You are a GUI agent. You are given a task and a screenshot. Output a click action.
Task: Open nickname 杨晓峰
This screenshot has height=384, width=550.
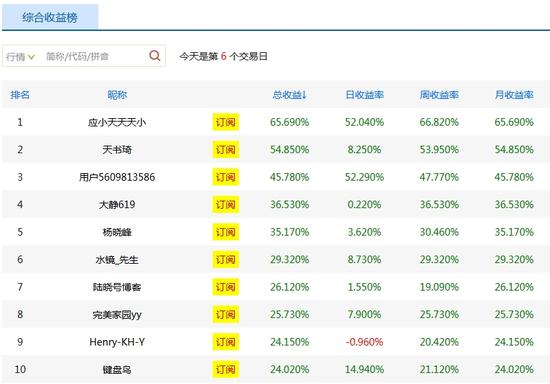coord(117,232)
